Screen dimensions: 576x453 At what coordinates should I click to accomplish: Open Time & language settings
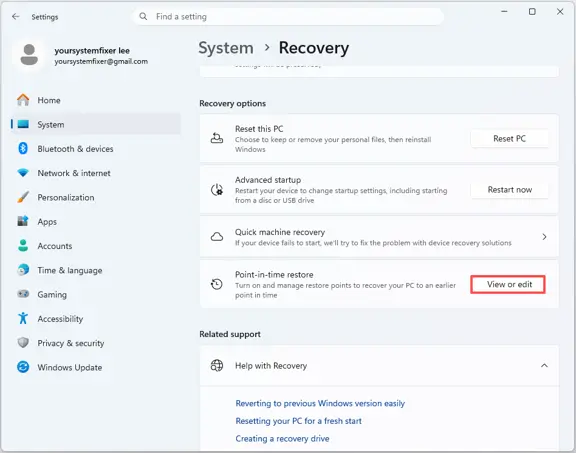pyautogui.click(x=96, y=270)
